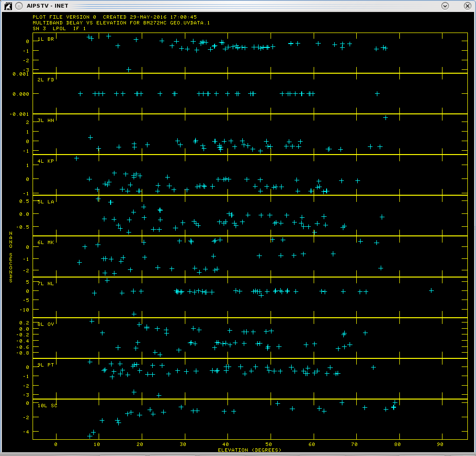Minimize the AIPSTV window with the down-arrow button
476x456 pixels.
[x=445, y=6]
